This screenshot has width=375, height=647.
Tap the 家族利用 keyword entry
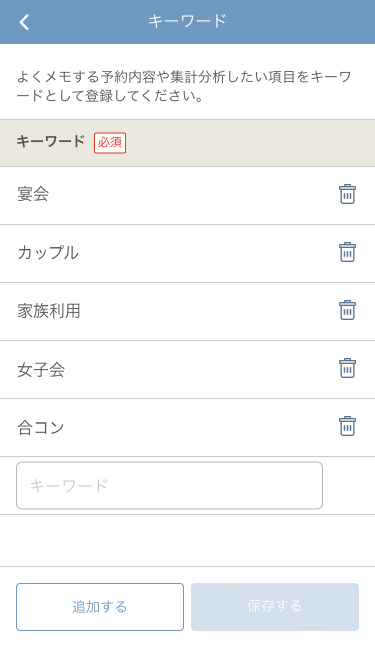tap(49, 311)
